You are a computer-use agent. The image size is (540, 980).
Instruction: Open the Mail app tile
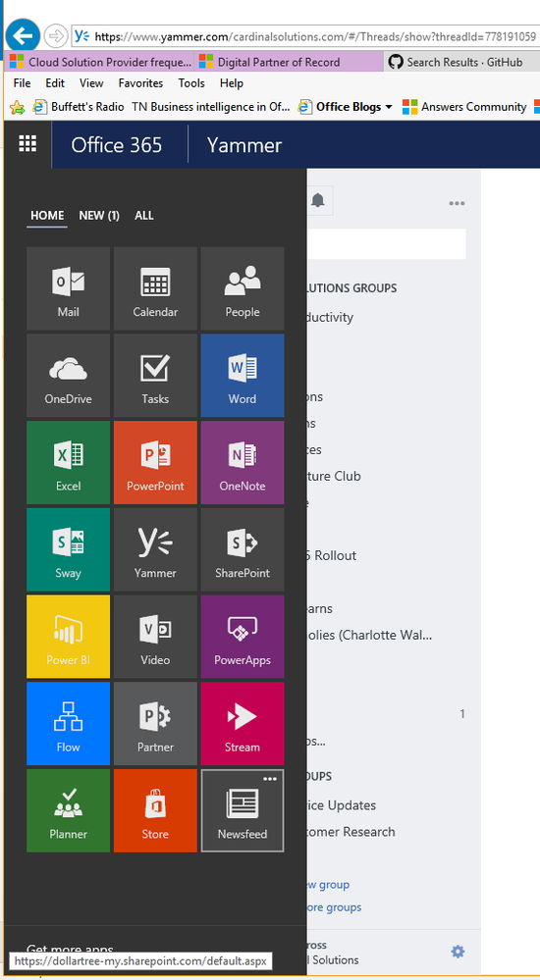(x=68, y=288)
